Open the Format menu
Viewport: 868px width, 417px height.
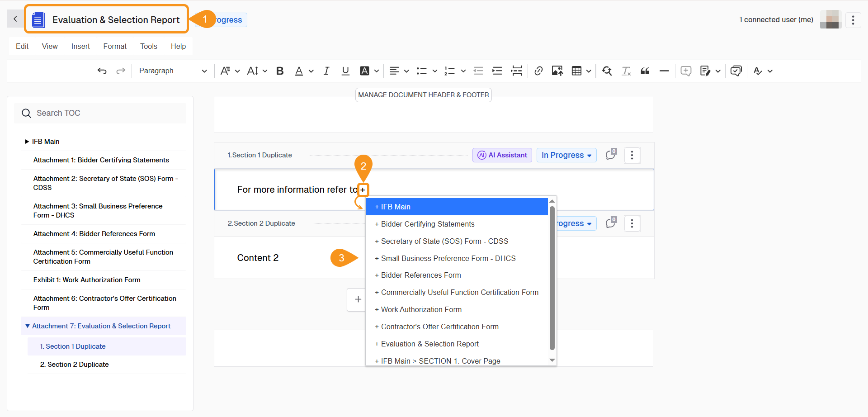click(x=114, y=46)
